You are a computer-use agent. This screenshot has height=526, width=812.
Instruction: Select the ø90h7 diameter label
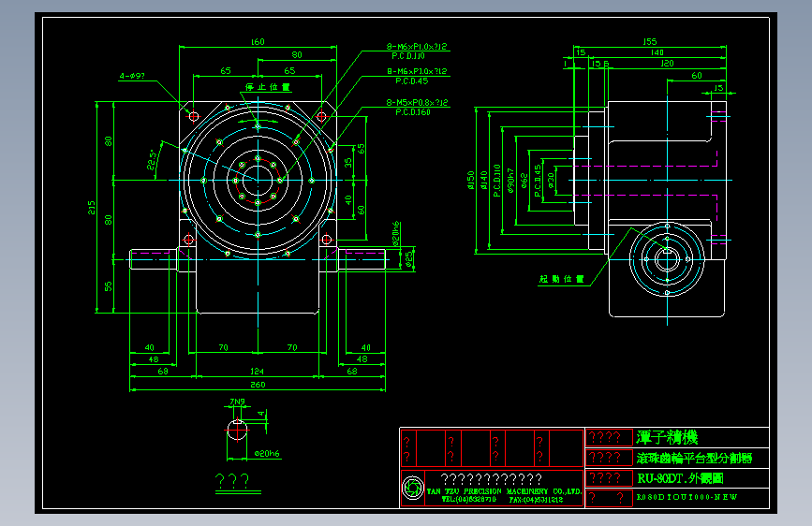tap(510, 180)
